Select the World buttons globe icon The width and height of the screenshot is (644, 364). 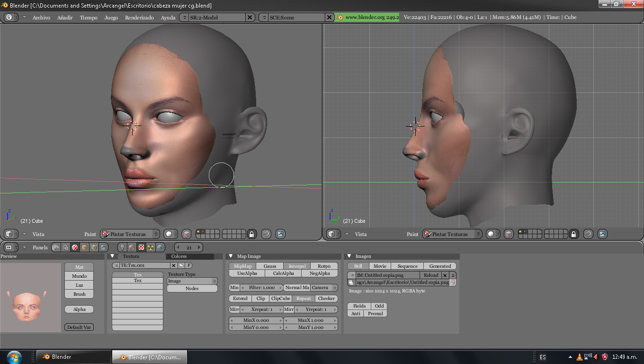tap(160, 247)
